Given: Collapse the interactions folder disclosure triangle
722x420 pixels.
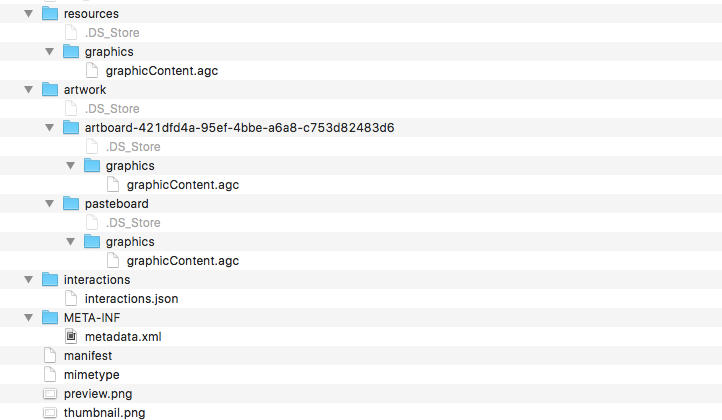Looking at the screenshot, I should [28, 280].
